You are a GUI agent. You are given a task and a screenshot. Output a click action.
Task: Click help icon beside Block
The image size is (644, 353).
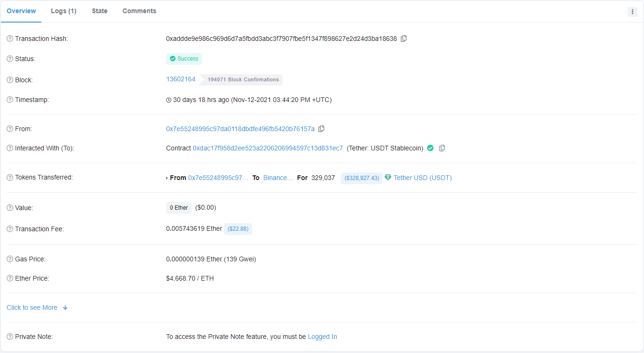point(10,80)
